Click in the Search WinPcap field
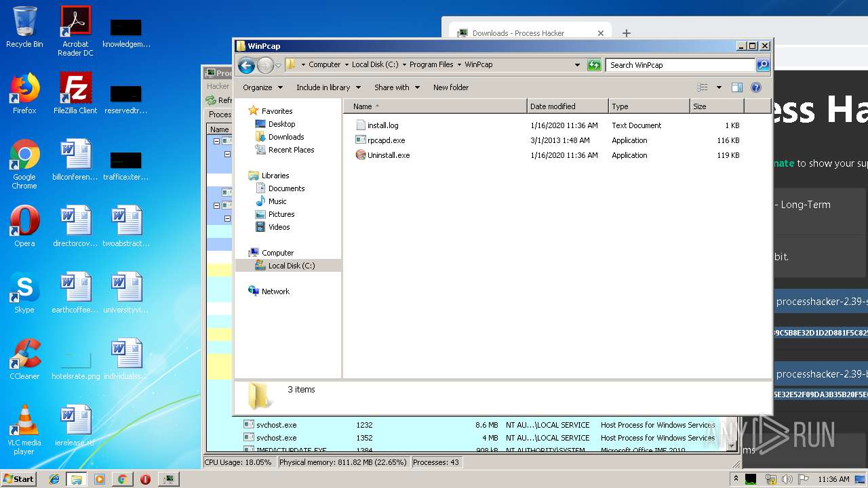868x488 pixels. click(680, 65)
